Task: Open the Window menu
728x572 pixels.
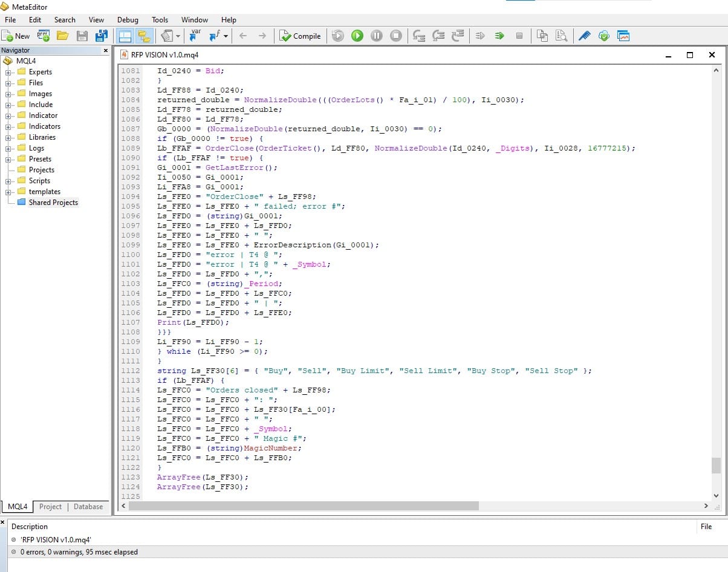Action: [195, 19]
